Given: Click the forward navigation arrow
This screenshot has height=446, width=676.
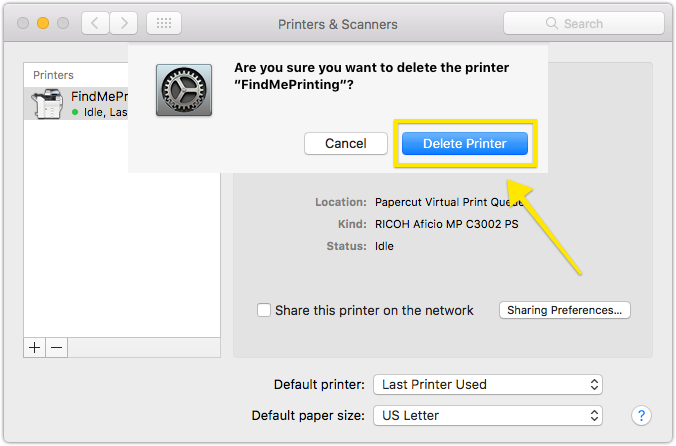Looking at the screenshot, I should click(x=123, y=23).
